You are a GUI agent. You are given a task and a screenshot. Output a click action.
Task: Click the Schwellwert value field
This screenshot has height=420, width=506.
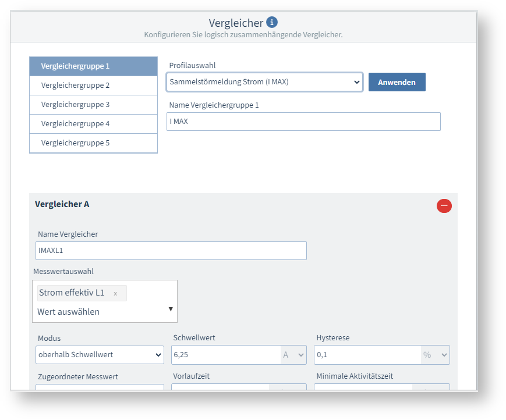coord(226,354)
